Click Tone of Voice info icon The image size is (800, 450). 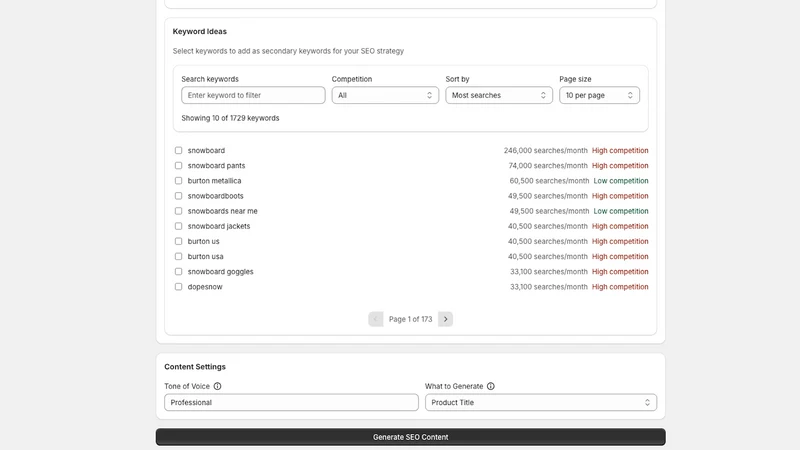(217, 386)
